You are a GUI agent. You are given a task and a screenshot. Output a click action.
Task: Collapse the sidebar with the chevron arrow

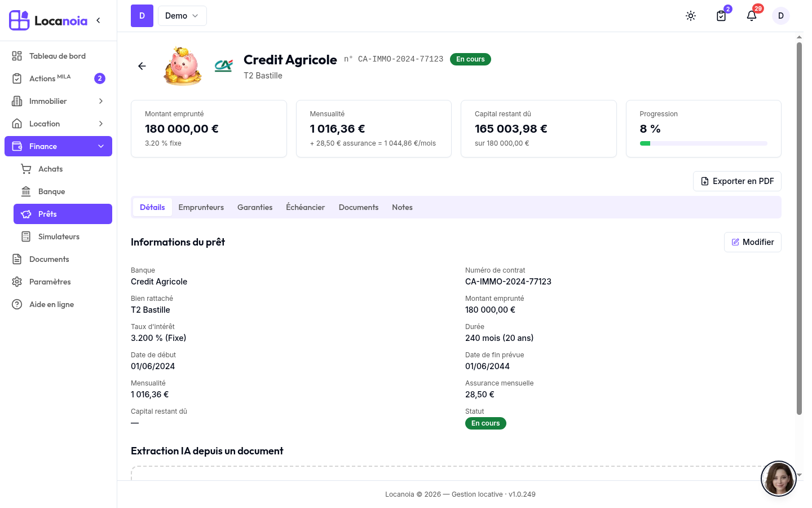[x=98, y=20]
